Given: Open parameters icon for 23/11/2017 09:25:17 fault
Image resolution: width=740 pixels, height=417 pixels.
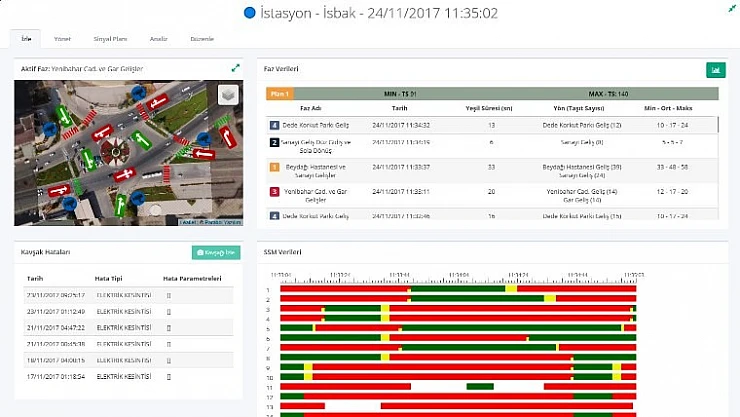Looking at the screenshot, I should click(168, 295).
